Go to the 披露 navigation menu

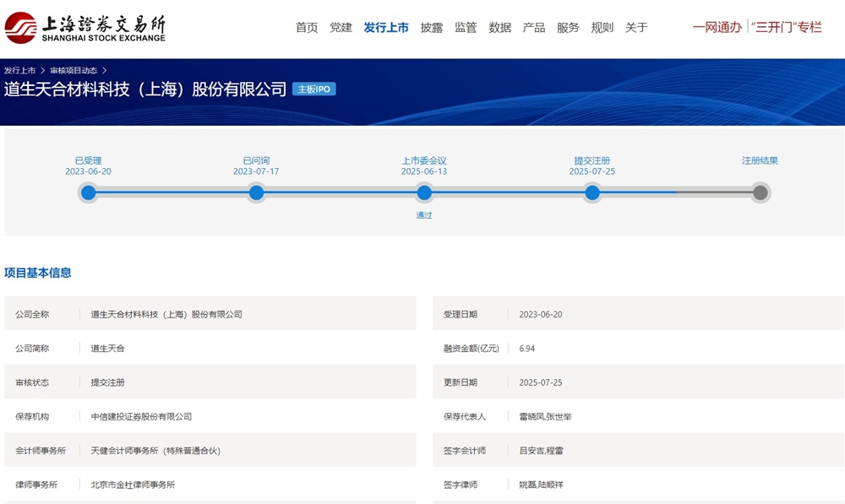(432, 28)
